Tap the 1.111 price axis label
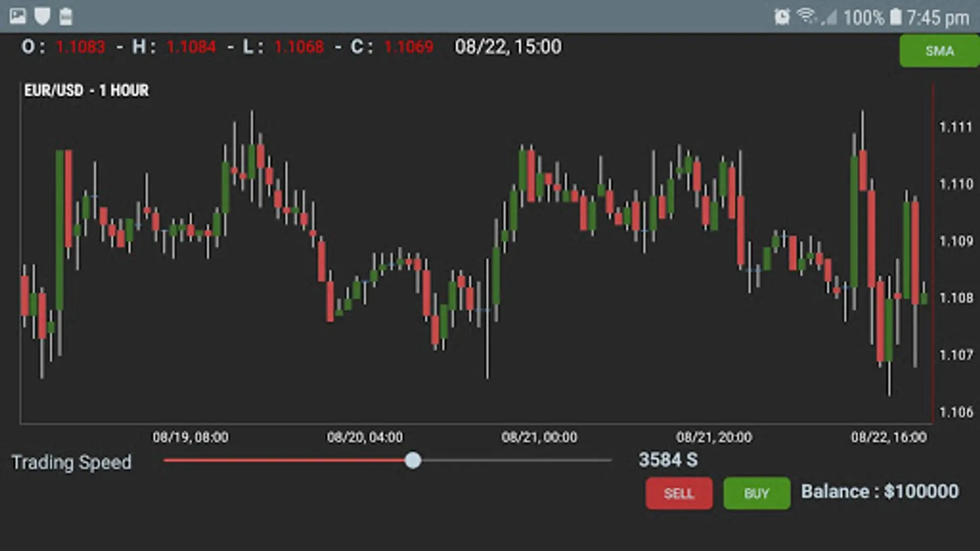This screenshot has height=551, width=980. [956, 127]
